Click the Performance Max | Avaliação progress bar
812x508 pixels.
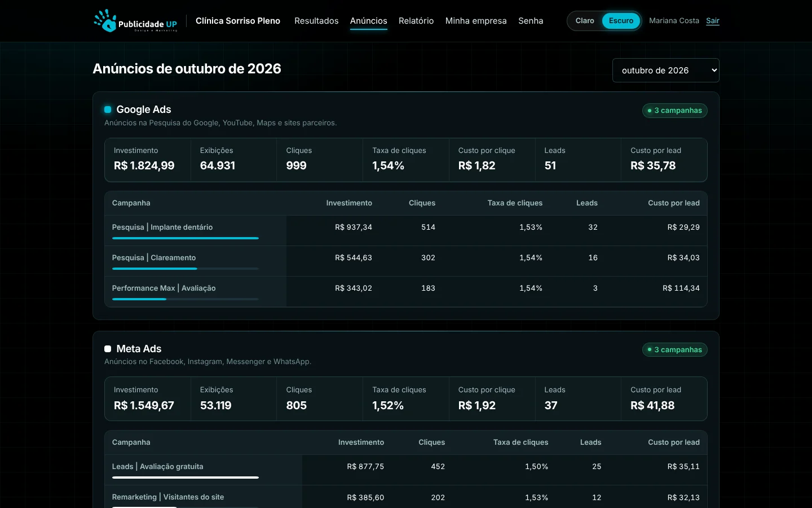[186, 299]
